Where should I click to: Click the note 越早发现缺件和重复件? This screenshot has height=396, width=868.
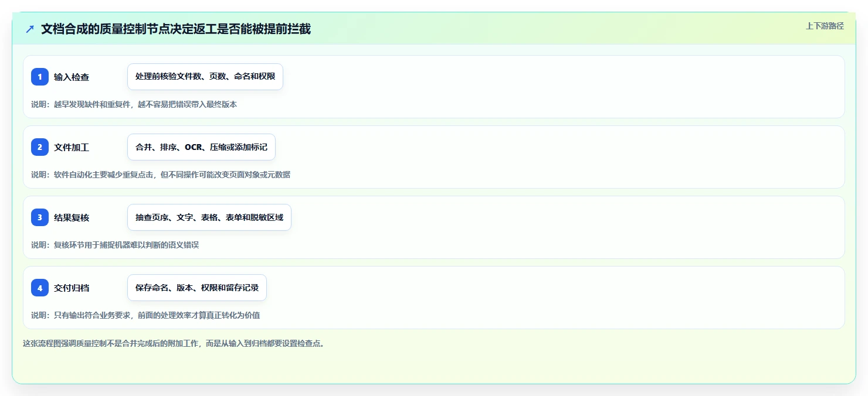[134, 104]
